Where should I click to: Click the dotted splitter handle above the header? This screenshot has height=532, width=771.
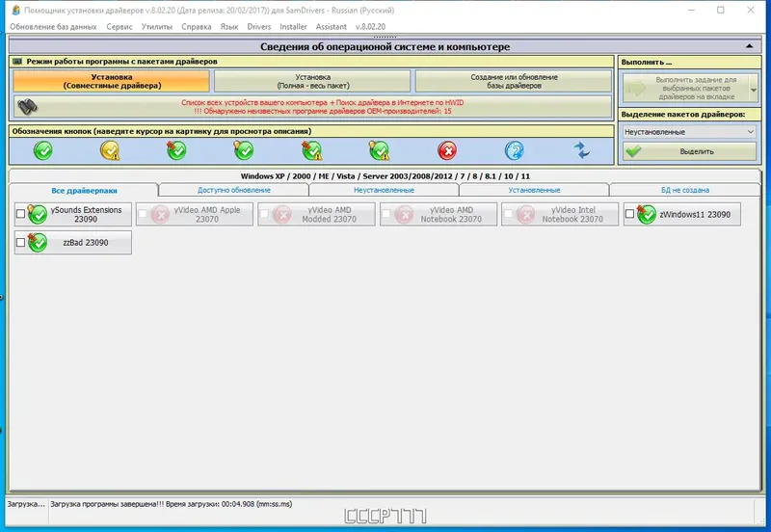[x=385, y=37]
